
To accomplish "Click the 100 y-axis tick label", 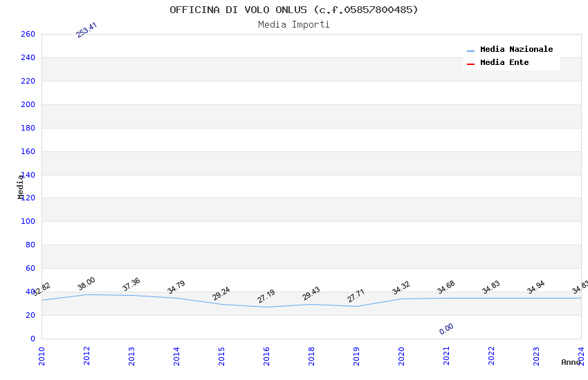I will [28, 221].
